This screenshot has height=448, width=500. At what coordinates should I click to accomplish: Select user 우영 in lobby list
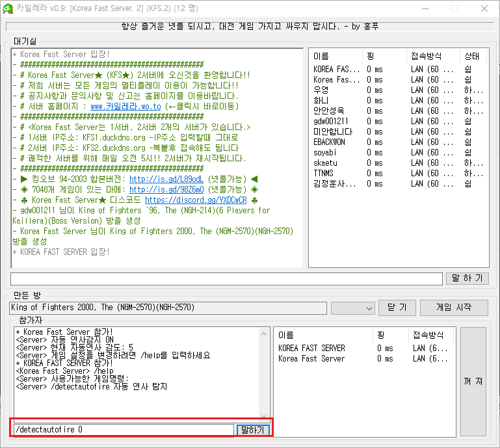(321, 90)
